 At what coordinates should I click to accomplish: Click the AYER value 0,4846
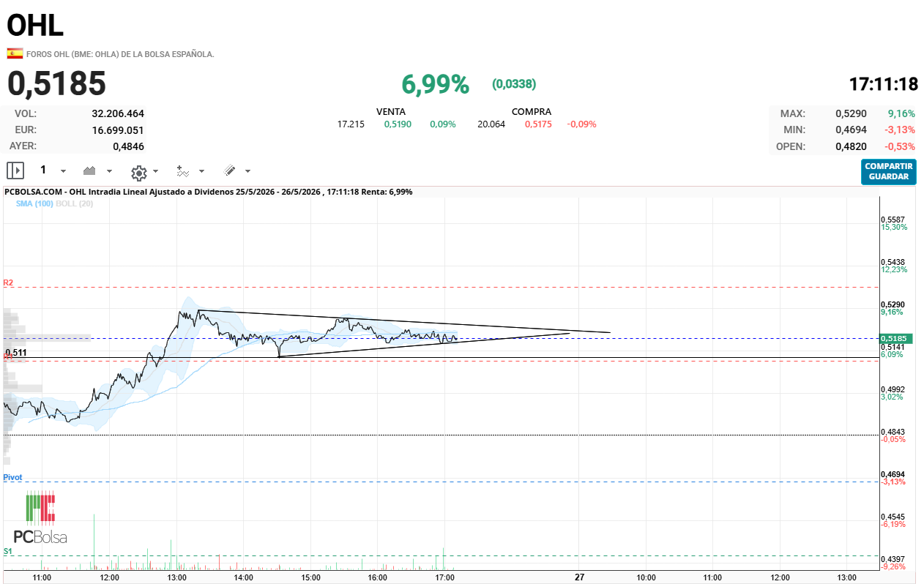(128, 146)
